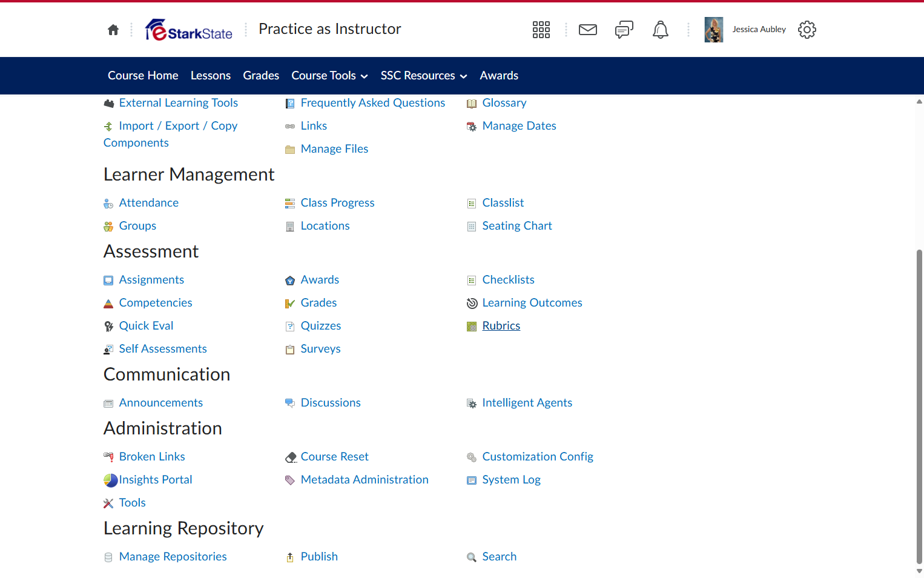Open Grades in the navbar

tap(261, 76)
